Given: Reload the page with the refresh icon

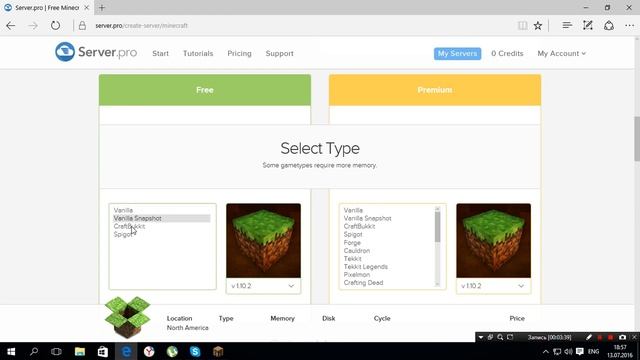Looking at the screenshot, I should (x=55, y=26).
